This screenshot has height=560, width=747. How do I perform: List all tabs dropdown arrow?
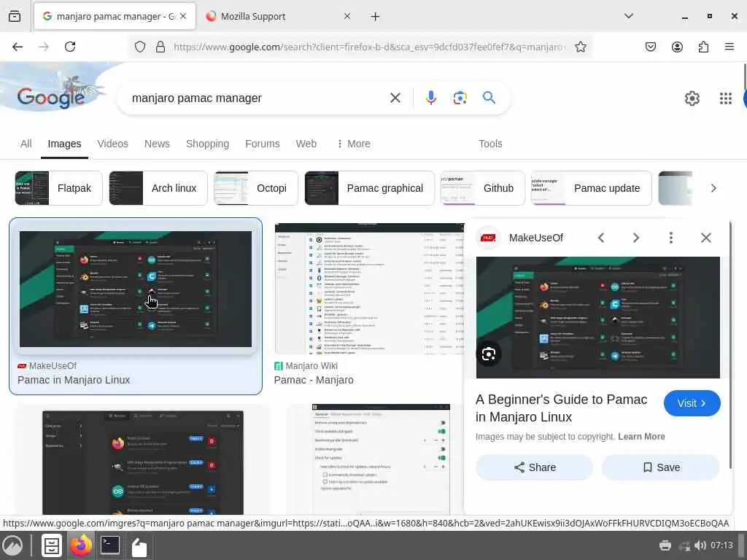pyautogui.click(x=629, y=16)
